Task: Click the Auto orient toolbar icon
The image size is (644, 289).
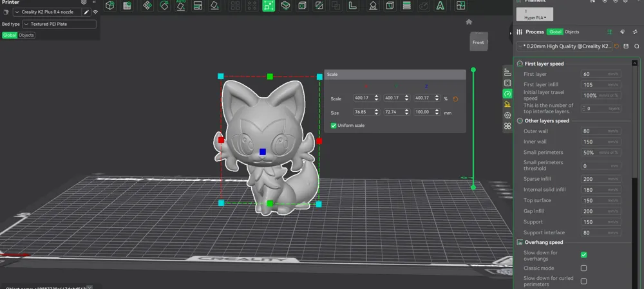Action: (x=181, y=6)
